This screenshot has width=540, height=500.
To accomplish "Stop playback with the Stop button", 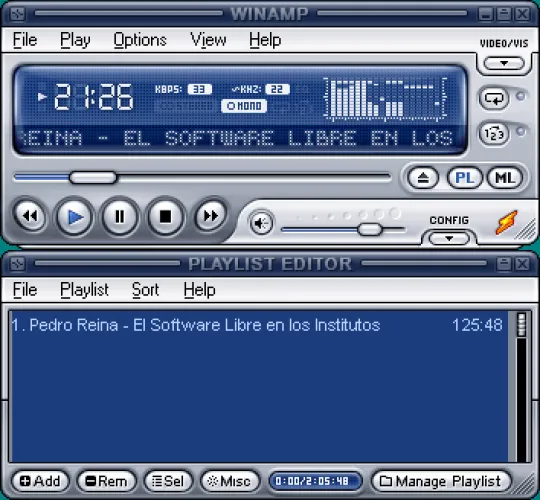I will [x=165, y=217].
